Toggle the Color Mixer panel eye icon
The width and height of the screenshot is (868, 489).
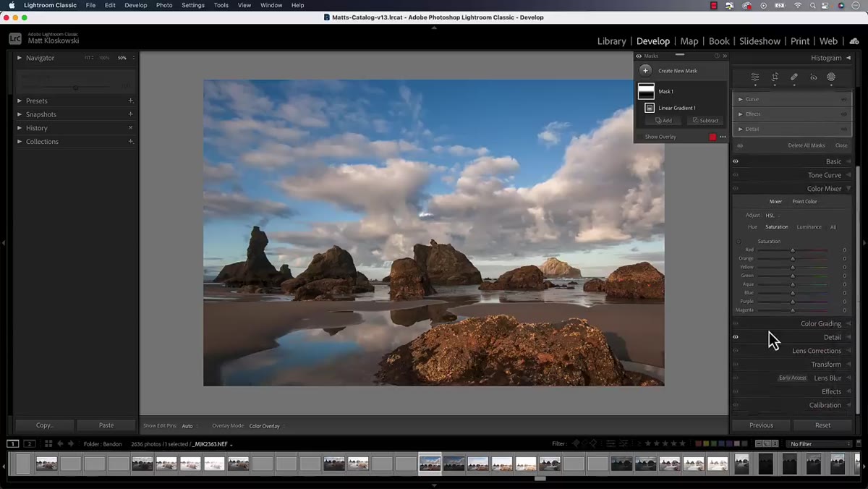pos(736,189)
